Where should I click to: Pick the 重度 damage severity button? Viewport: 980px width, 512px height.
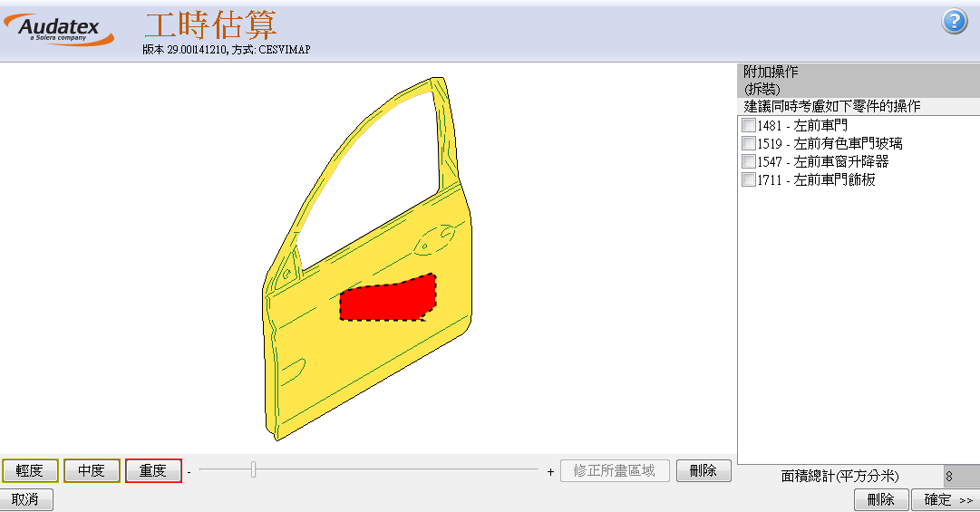[153, 470]
